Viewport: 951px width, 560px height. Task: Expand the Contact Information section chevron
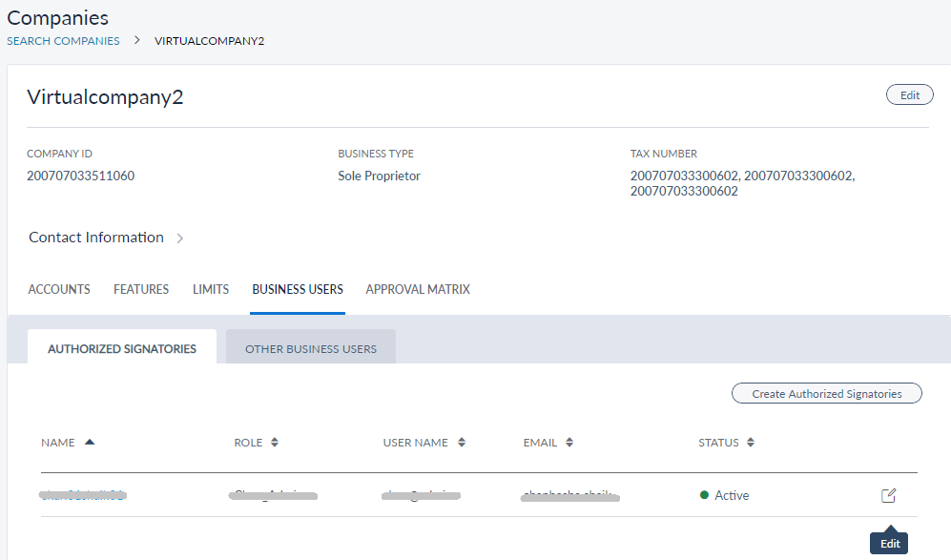tap(180, 239)
